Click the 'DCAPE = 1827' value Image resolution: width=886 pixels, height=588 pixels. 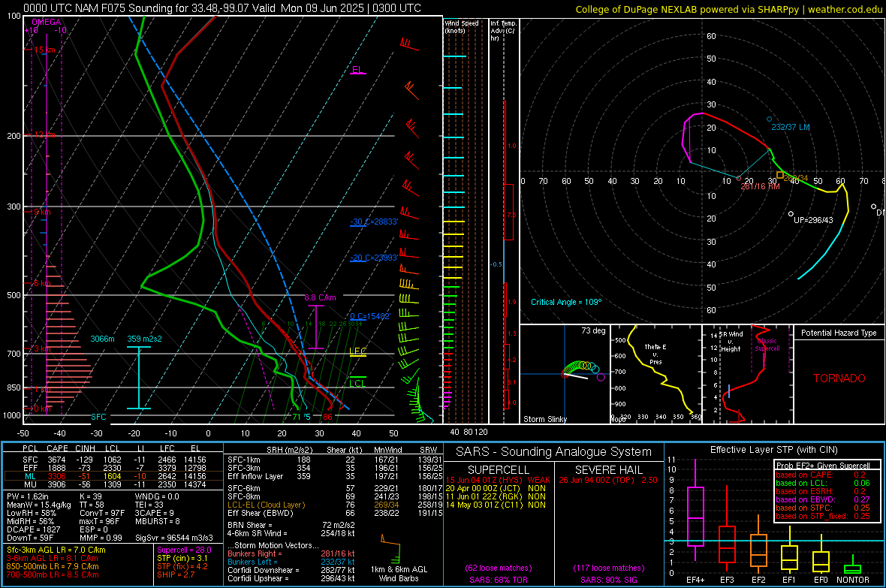pyautogui.click(x=33, y=529)
